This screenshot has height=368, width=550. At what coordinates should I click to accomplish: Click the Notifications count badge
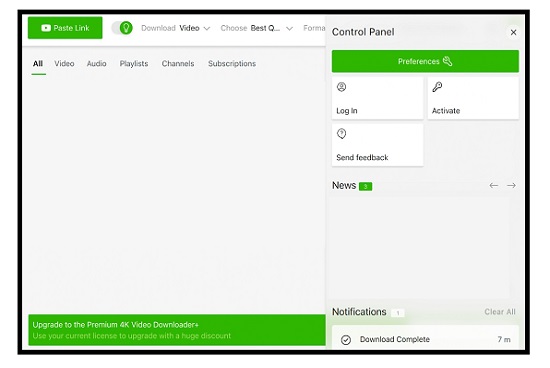[x=398, y=313]
